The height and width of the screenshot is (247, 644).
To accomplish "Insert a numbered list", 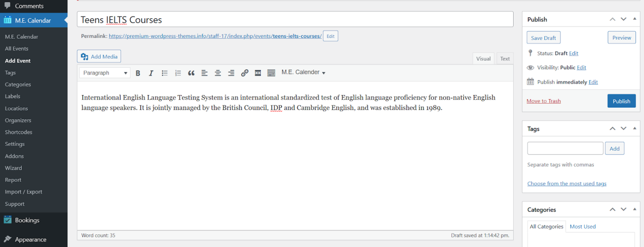I will click(x=178, y=73).
